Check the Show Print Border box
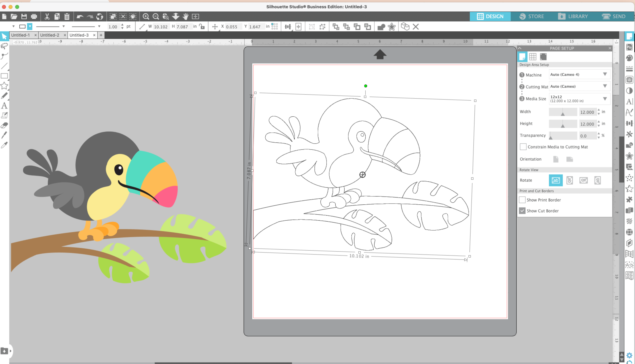The image size is (635, 364). coord(522,200)
